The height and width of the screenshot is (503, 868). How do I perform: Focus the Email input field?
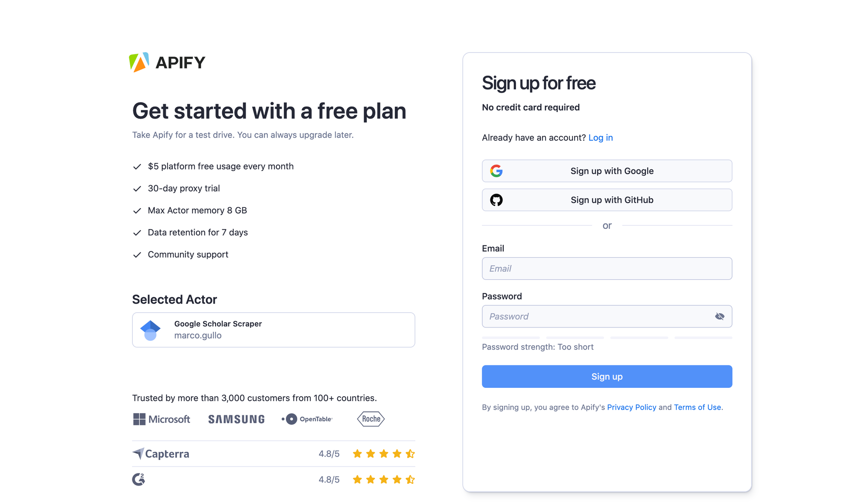pyautogui.click(x=607, y=268)
